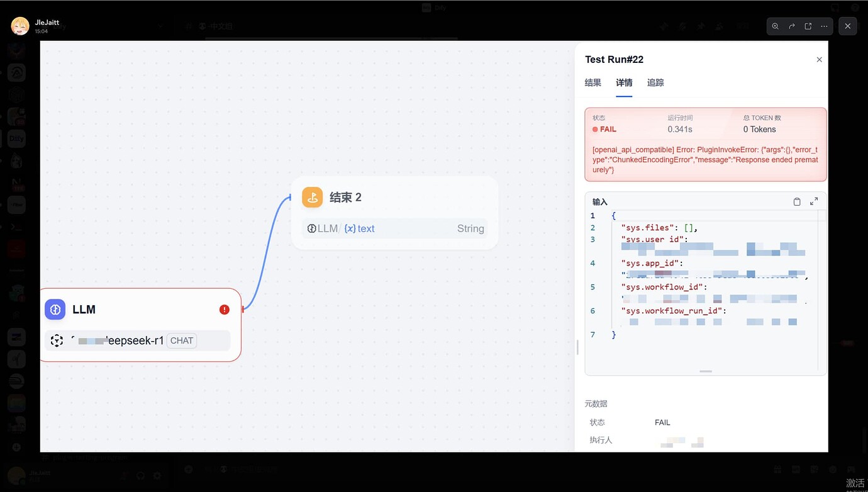Click the "sys.files" line in the input JSON

pos(659,228)
